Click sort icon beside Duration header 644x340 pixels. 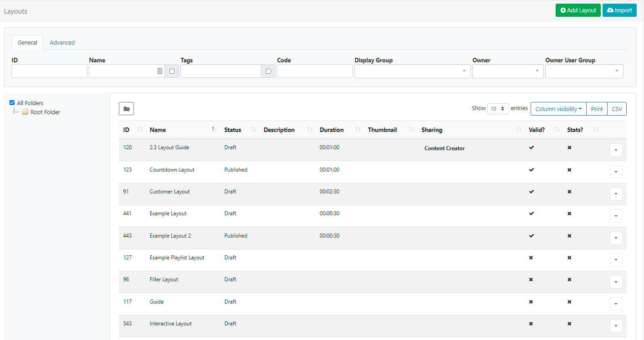click(358, 130)
